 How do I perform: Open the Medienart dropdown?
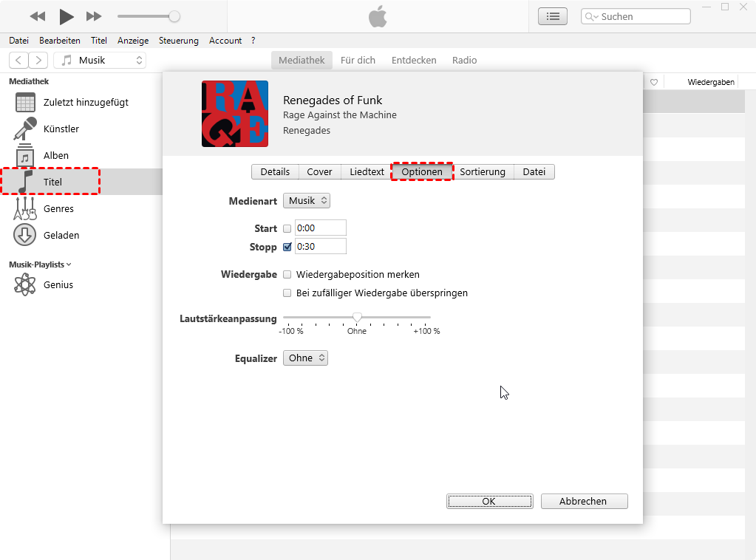pos(307,201)
